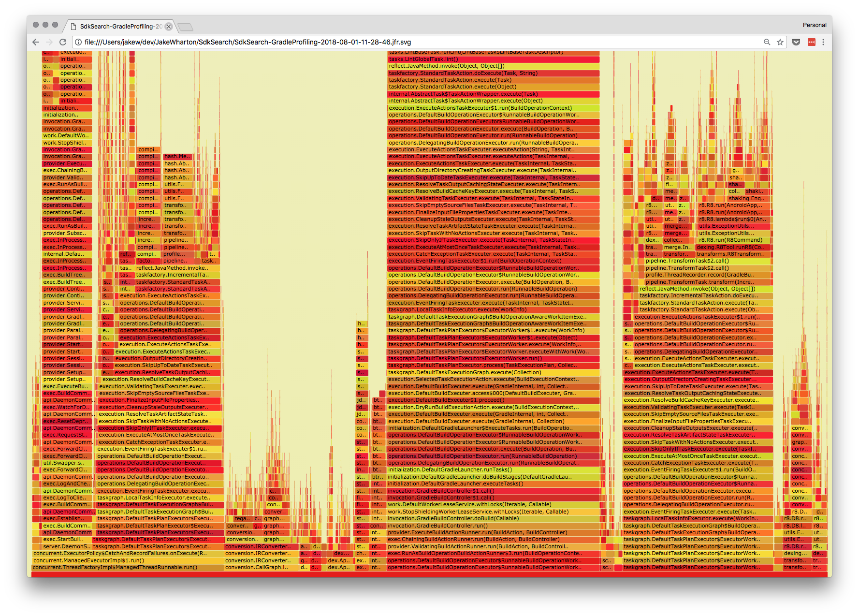Click initialization.DefaultGradleLauncher.runTasks() frame

click(x=494, y=469)
